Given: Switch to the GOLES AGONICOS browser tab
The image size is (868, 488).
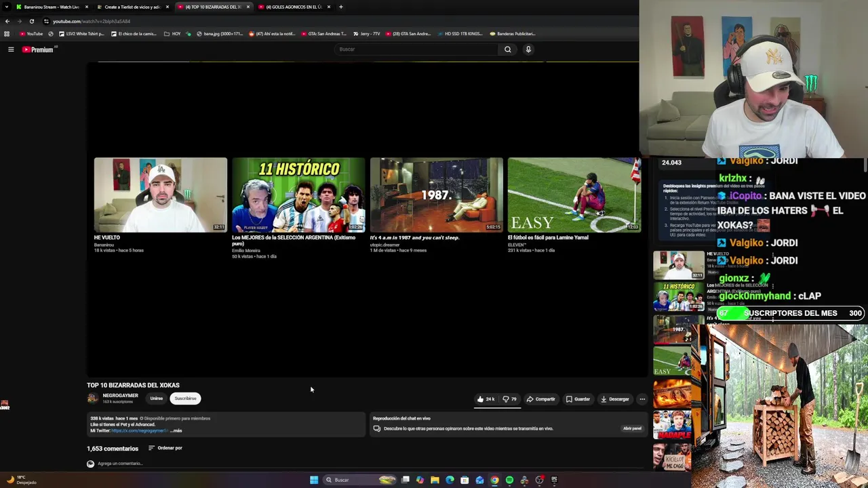Looking at the screenshot, I should coord(294,7).
